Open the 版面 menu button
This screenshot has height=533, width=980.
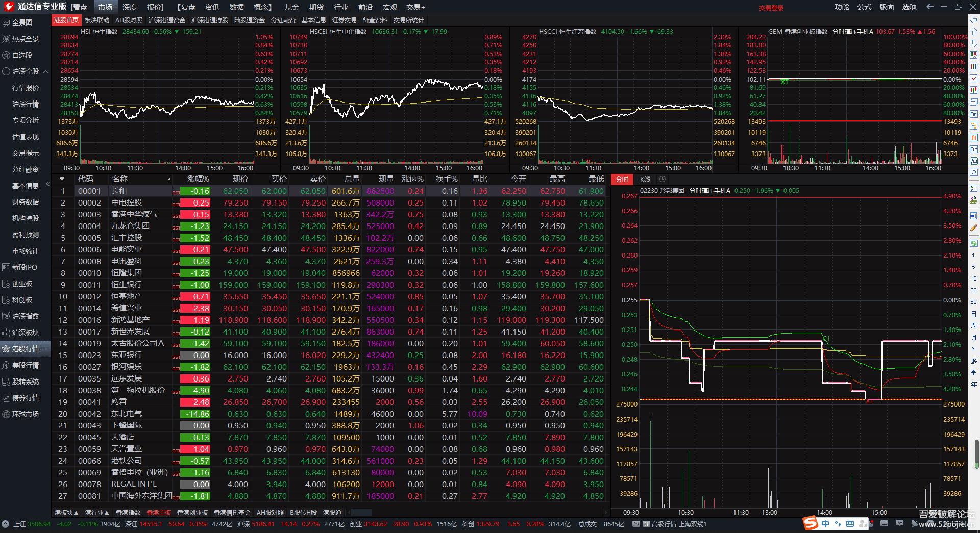tap(887, 7)
